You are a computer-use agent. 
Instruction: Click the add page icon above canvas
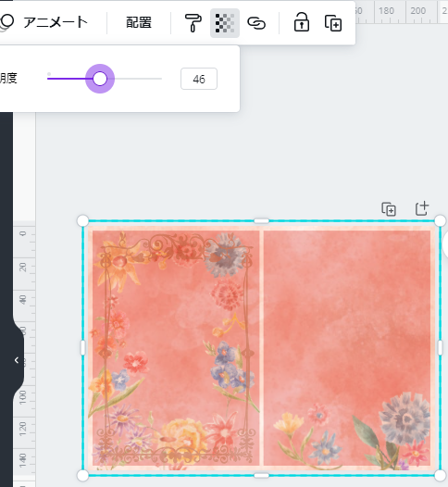click(x=421, y=208)
